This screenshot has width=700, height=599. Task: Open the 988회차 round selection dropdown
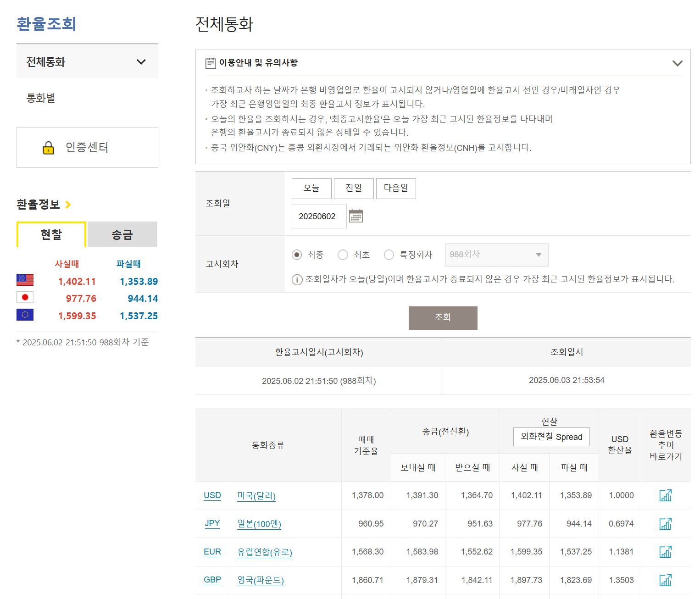pos(496,255)
